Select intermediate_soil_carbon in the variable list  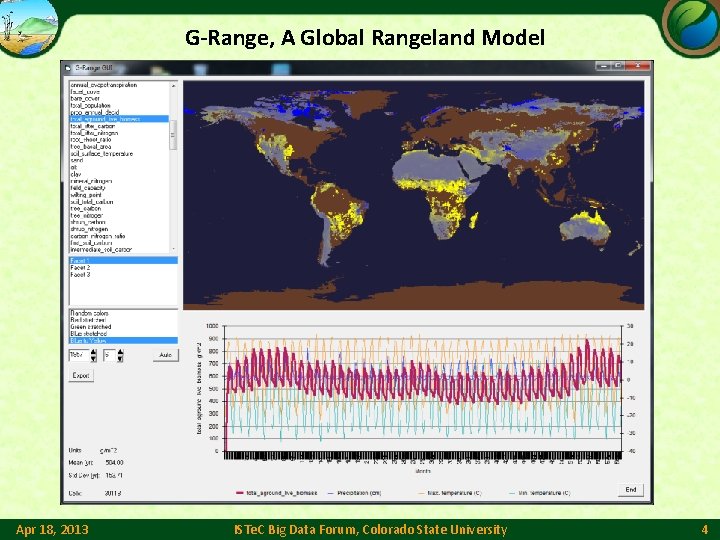pyautogui.click(x=101, y=249)
